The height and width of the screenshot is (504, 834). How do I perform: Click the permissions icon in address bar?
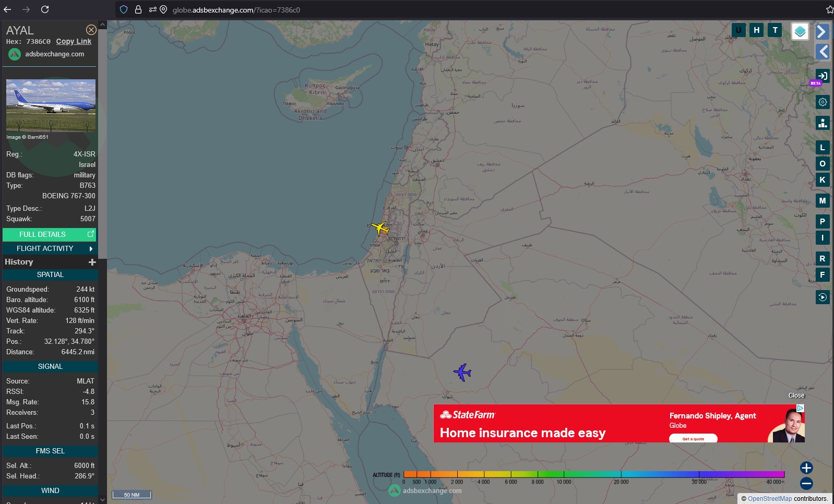(x=152, y=9)
